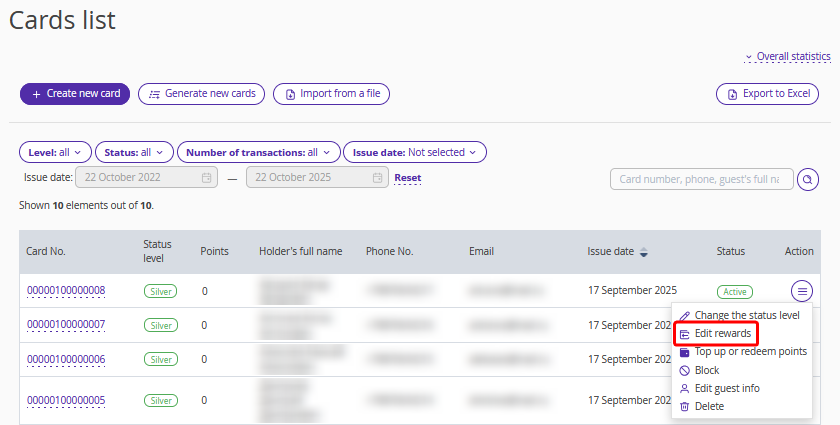
Task: Expand the Overall statistics section
Action: 788,57
